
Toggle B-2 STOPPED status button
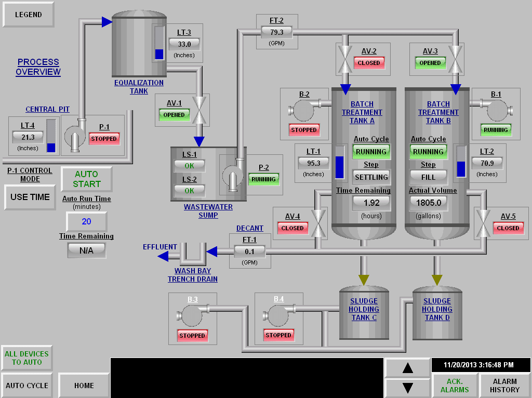coord(303,129)
